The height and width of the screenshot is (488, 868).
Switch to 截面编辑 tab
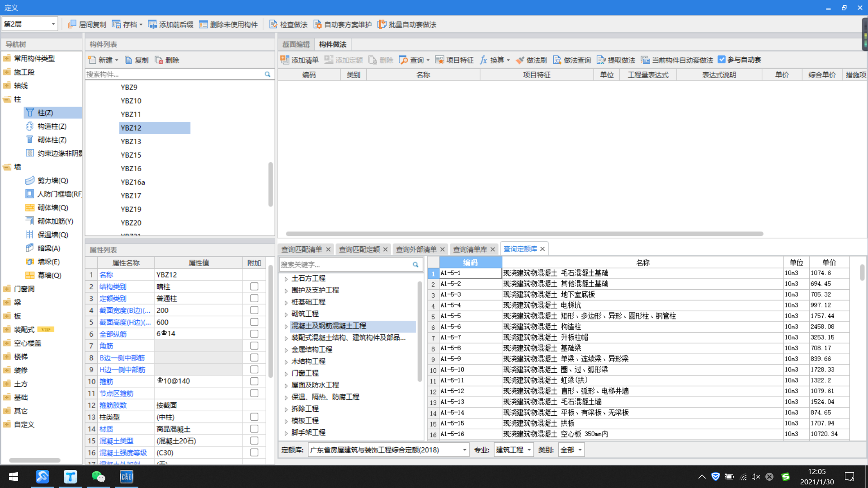coord(296,44)
